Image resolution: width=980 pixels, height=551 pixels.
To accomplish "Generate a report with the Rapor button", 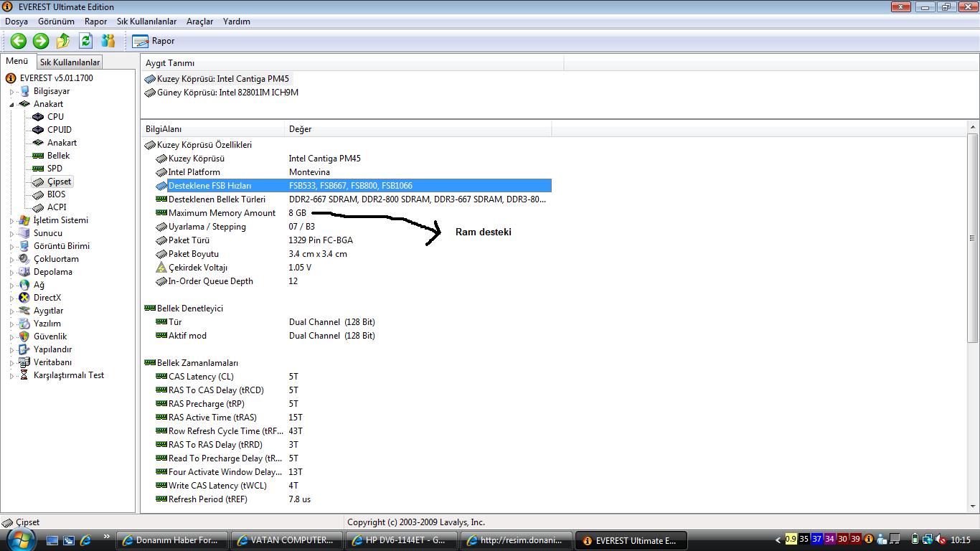I will click(154, 41).
